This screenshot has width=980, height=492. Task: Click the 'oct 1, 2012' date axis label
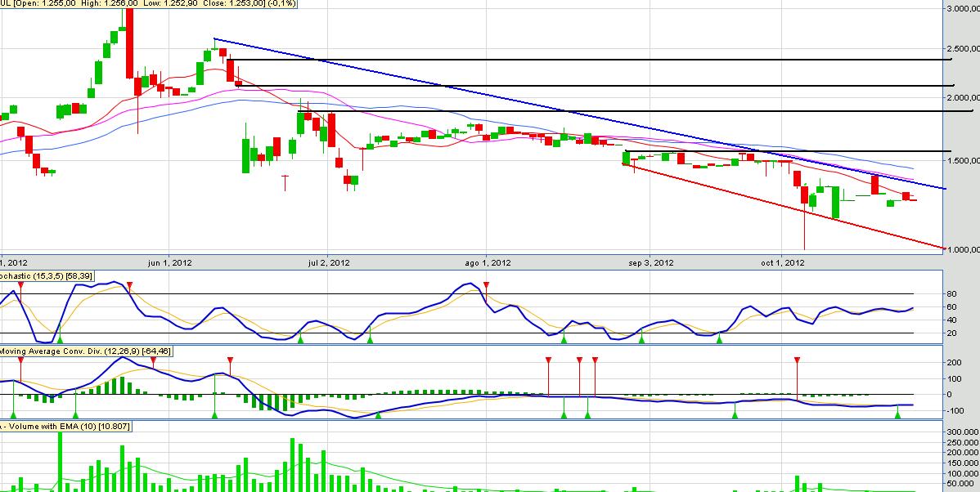(x=783, y=263)
